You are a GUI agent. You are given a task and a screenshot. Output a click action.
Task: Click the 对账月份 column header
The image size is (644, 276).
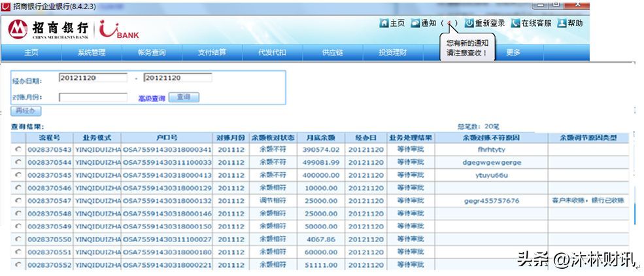(231, 137)
